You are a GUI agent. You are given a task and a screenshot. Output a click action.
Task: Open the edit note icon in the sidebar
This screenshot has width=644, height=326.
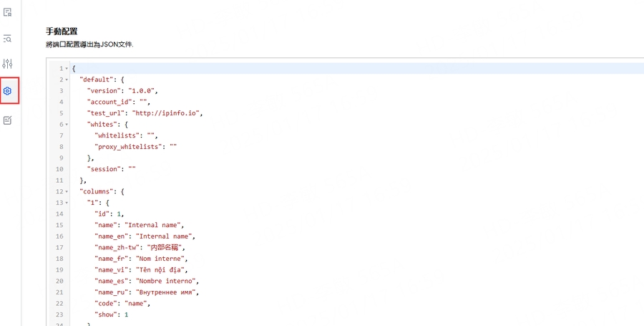tap(8, 120)
